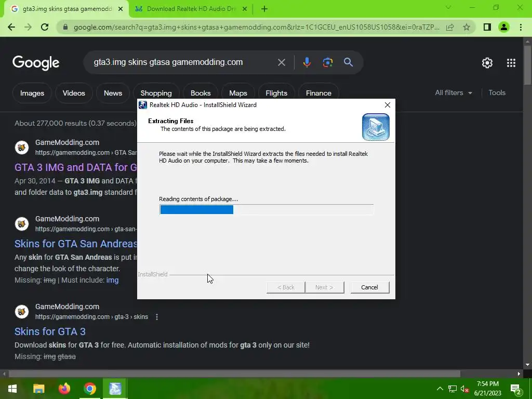Viewport: 532px width, 399px height.
Task: Close the gta3.img search tab
Action: coord(121,9)
